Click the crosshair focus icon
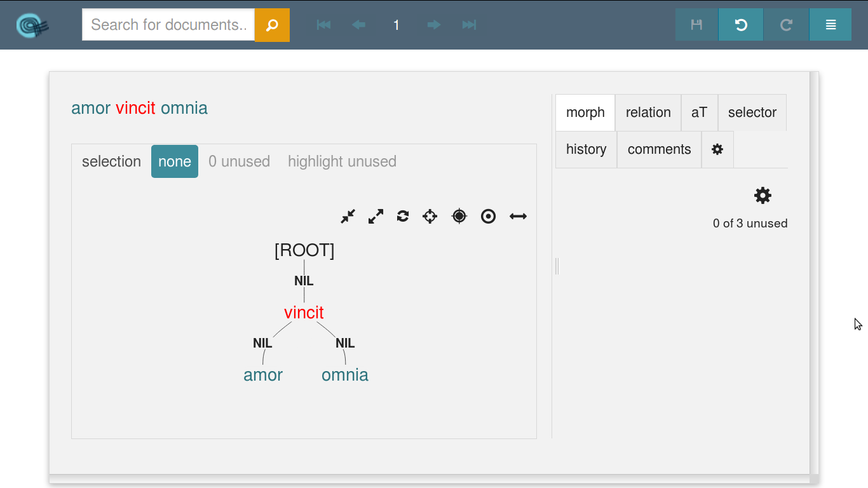This screenshot has height=488, width=868. pos(430,217)
